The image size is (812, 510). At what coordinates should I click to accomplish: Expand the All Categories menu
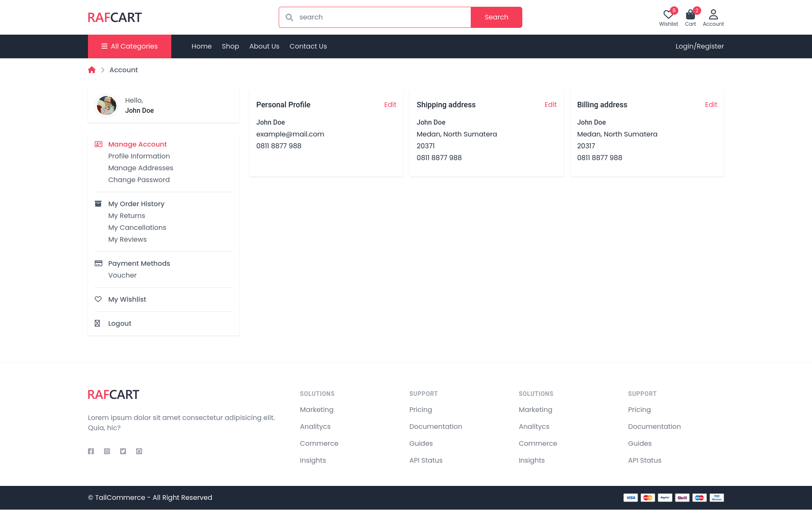129,46
